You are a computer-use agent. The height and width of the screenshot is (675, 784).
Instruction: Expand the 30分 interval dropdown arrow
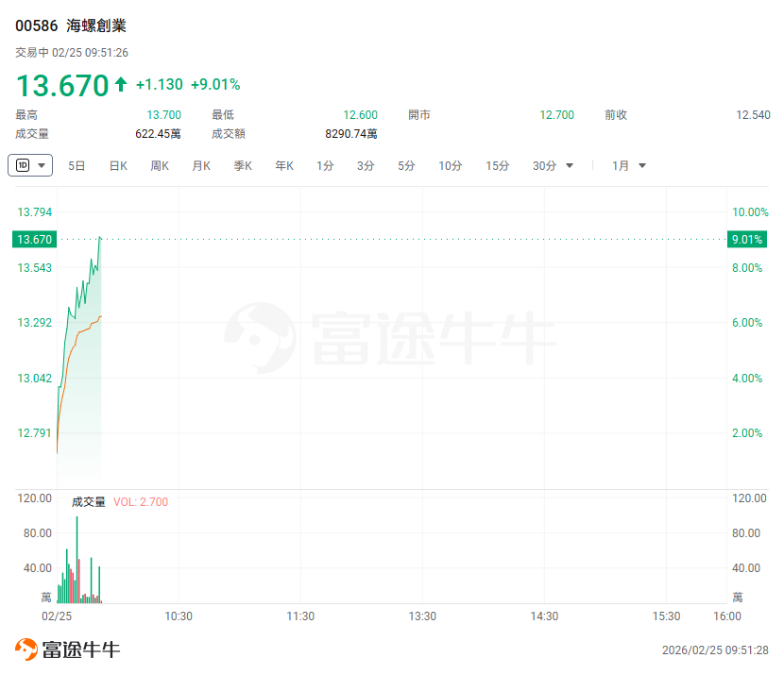[570, 166]
